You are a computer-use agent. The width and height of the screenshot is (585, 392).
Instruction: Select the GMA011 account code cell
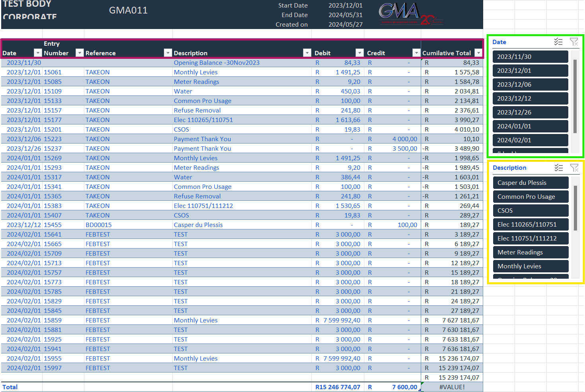point(128,10)
